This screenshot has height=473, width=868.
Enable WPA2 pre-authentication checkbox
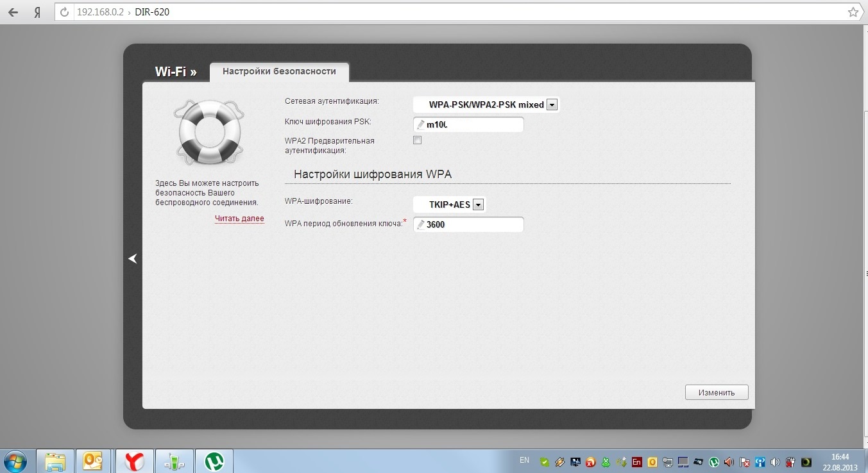click(418, 140)
